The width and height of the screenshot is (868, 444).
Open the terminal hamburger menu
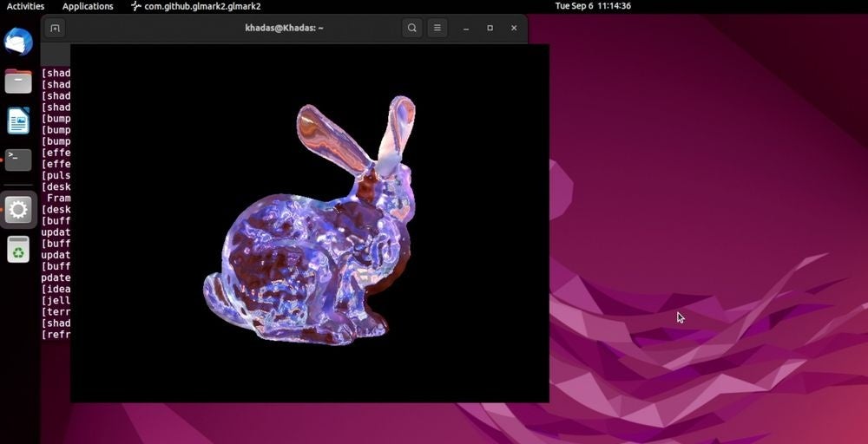tap(437, 28)
